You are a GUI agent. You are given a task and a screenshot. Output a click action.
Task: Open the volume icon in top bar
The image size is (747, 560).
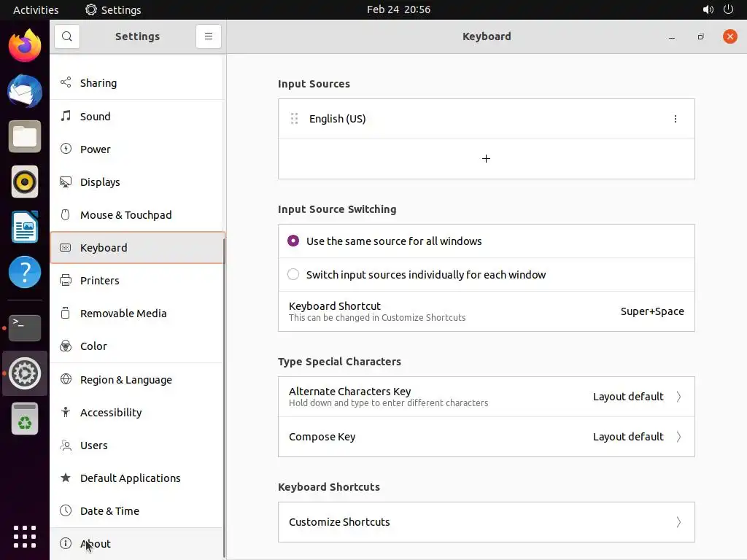pos(708,9)
